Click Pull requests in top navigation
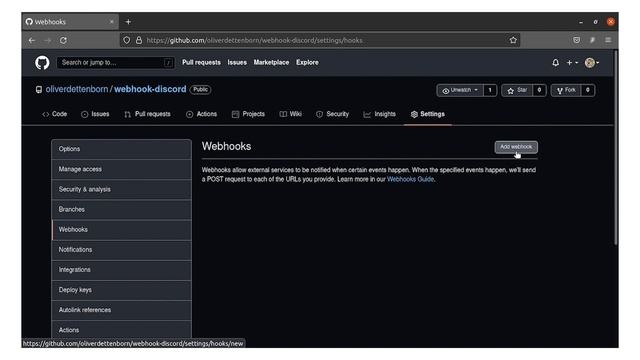Screen dimensions: 640x360 (201, 62)
